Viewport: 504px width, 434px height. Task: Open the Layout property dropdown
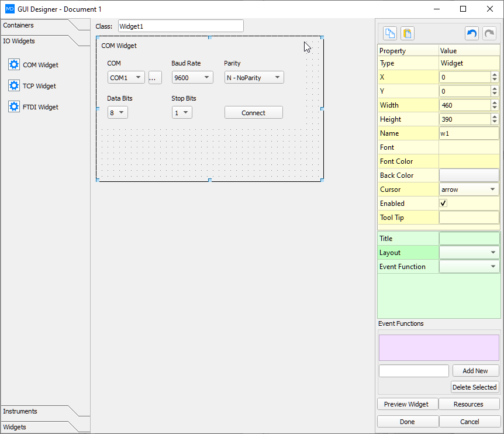click(x=469, y=253)
